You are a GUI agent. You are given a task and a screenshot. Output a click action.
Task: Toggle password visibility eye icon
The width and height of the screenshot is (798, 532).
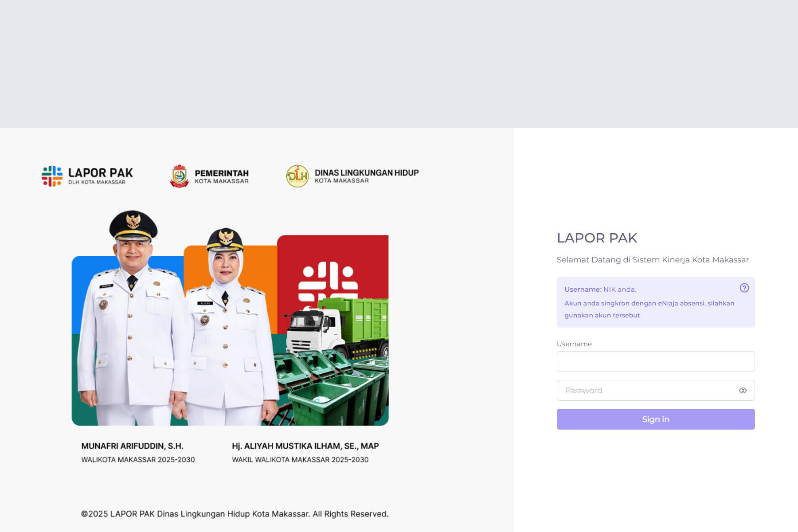(x=743, y=391)
